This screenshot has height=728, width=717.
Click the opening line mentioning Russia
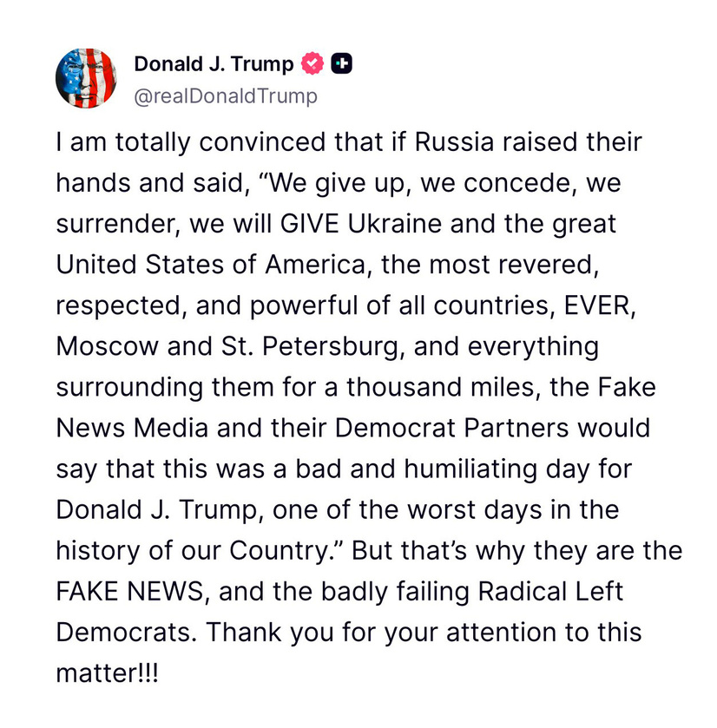pos(349,142)
